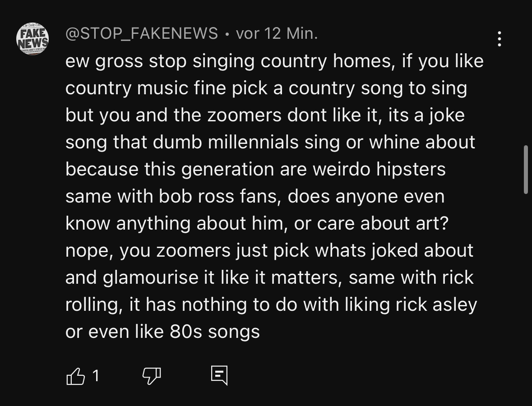Like the comment with thumbs up icon
Image resolution: width=532 pixels, height=406 pixels.
pyautogui.click(x=76, y=376)
